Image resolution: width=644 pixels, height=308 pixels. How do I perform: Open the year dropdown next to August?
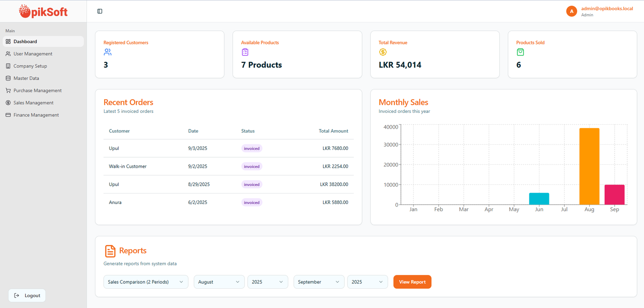267,282
